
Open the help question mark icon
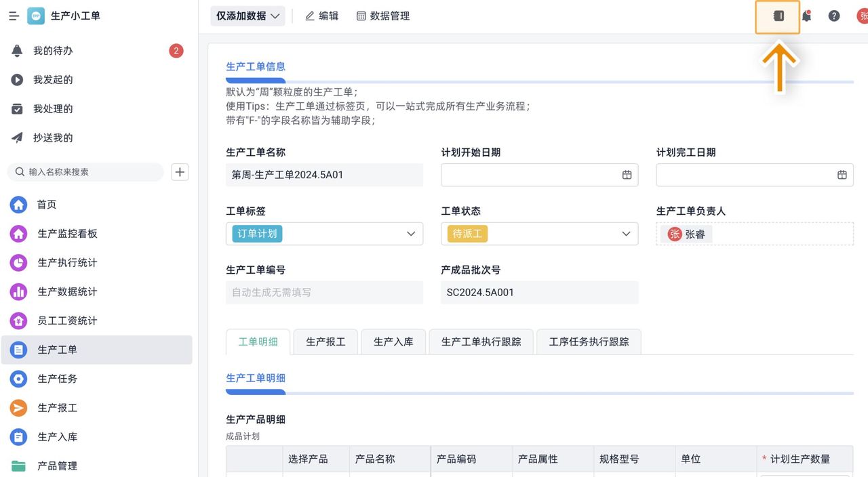click(833, 16)
